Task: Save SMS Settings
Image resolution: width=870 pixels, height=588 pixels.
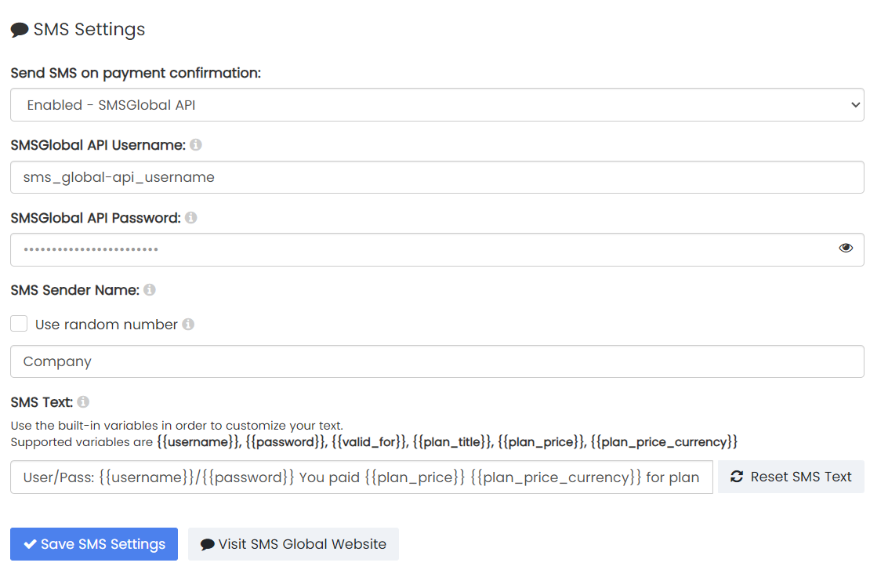Action: [94, 544]
